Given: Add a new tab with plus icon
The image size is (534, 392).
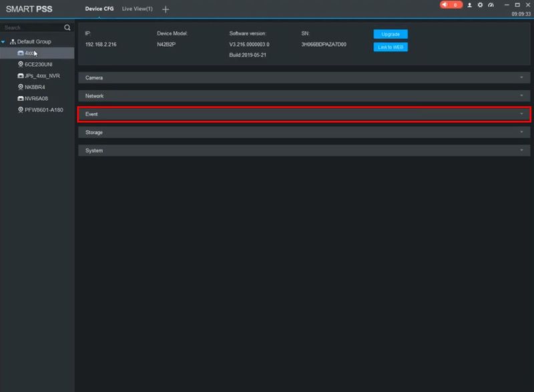Looking at the screenshot, I should coord(166,9).
